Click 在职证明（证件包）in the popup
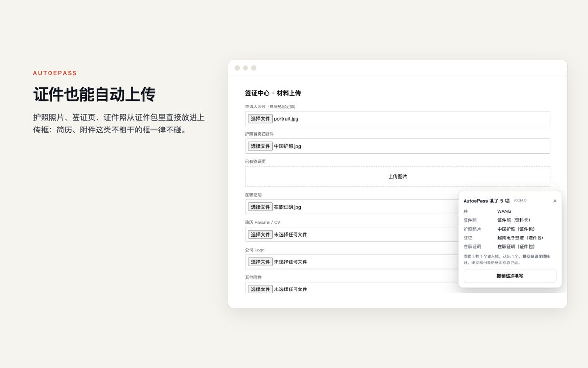The image size is (588, 368). 516,247
